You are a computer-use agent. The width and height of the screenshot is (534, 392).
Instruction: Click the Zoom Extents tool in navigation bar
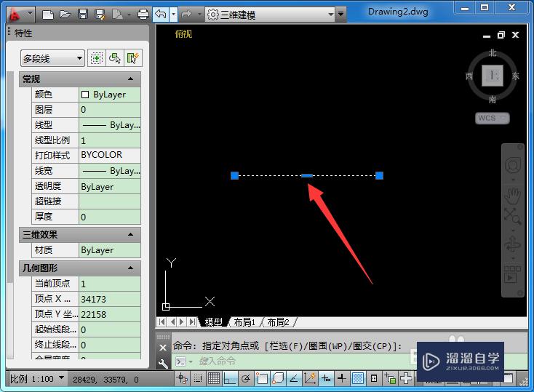click(513, 216)
